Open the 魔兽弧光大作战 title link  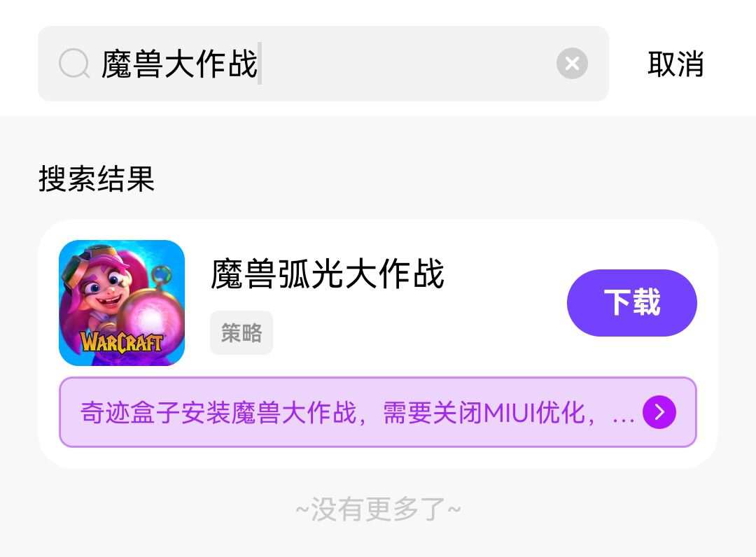tap(328, 274)
